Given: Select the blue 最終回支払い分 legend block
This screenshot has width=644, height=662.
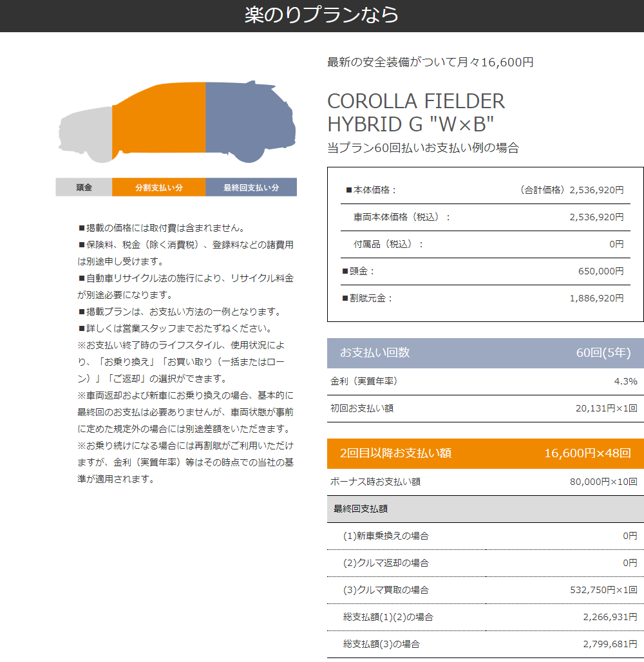Looking at the screenshot, I should 251,187.
